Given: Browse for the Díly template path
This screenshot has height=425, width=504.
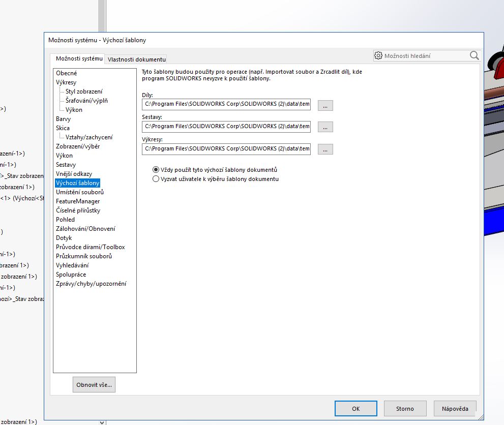Looking at the screenshot, I should pos(325,105).
